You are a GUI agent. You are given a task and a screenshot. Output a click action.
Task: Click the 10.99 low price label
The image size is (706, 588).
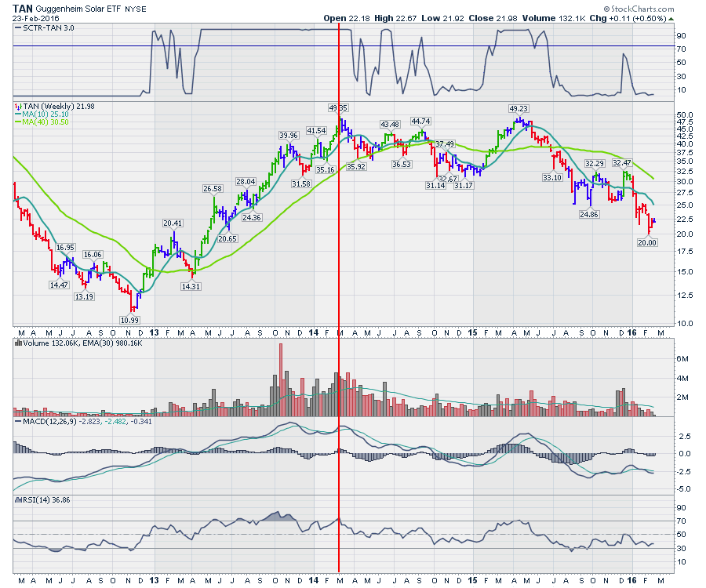click(129, 319)
